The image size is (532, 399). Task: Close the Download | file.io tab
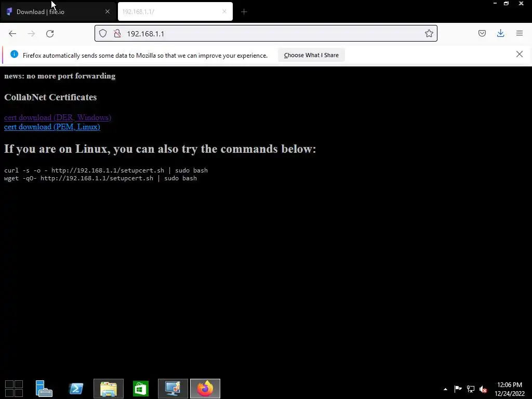pyautogui.click(x=108, y=11)
